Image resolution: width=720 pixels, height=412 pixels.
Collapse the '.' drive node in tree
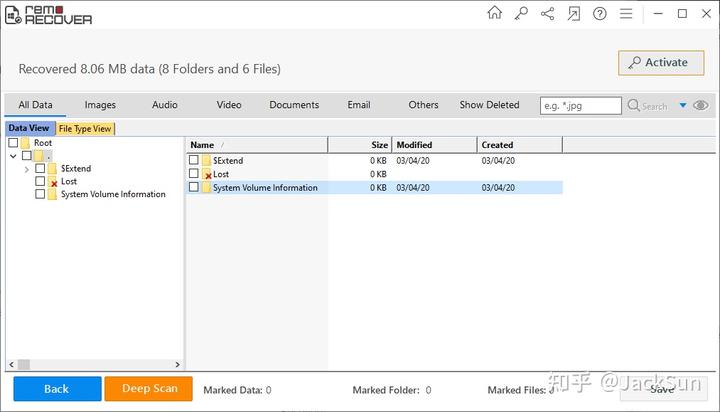[x=13, y=156]
